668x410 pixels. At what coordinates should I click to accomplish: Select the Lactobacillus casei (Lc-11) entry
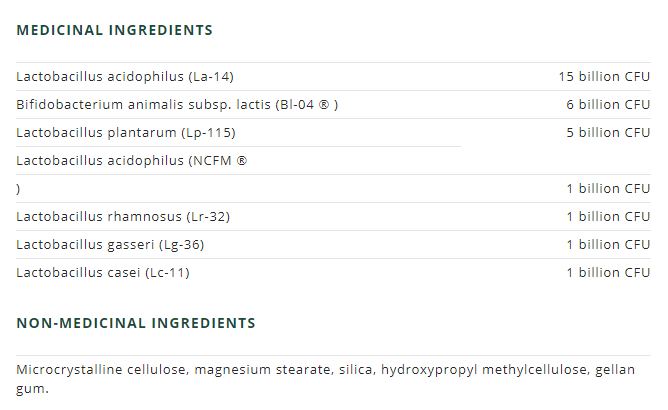[x=103, y=272]
